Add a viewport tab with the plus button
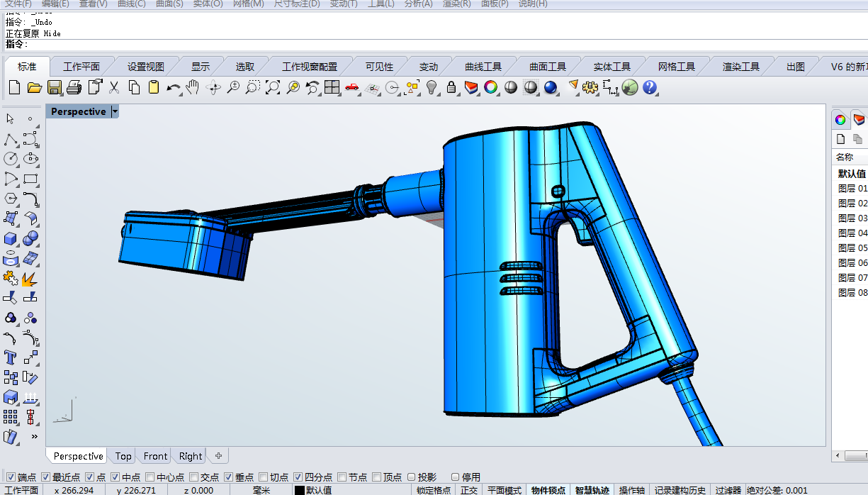 click(218, 456)
